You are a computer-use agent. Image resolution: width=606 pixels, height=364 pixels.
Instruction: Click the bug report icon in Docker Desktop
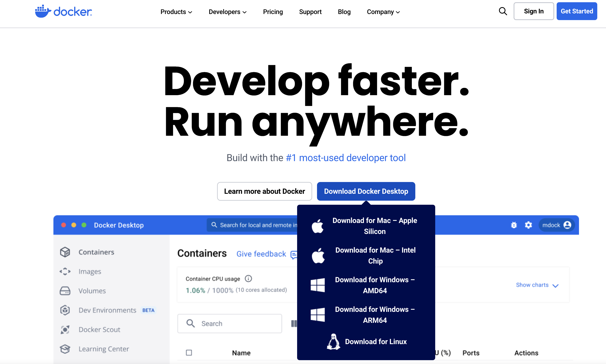point(514,225)
